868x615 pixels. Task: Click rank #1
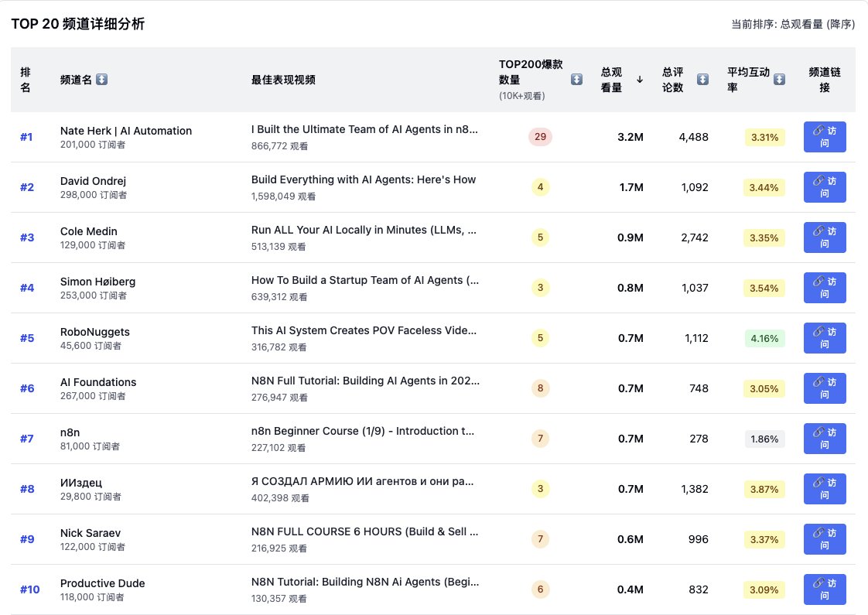point(26,137)
